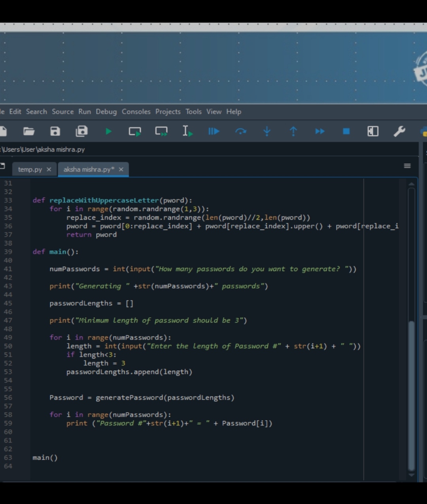Switch to the temp.py tab

pyautogui.click(x=30, y=169)
